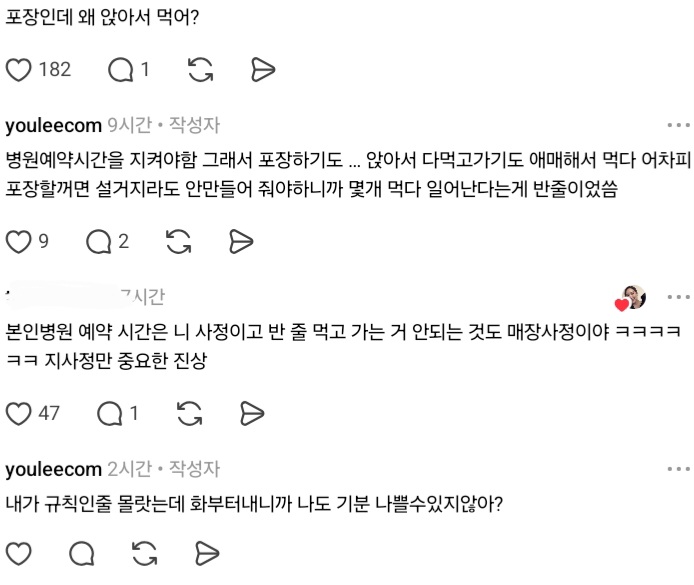Share the comment with 47 likes
This screenshot has height=585, width=694.
pos(251,412)
